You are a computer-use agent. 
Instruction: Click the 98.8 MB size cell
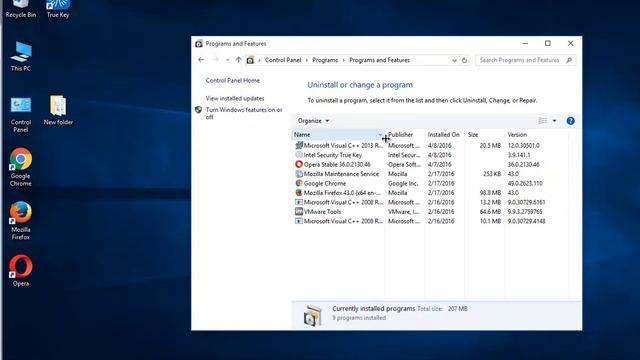coord(490,193)
